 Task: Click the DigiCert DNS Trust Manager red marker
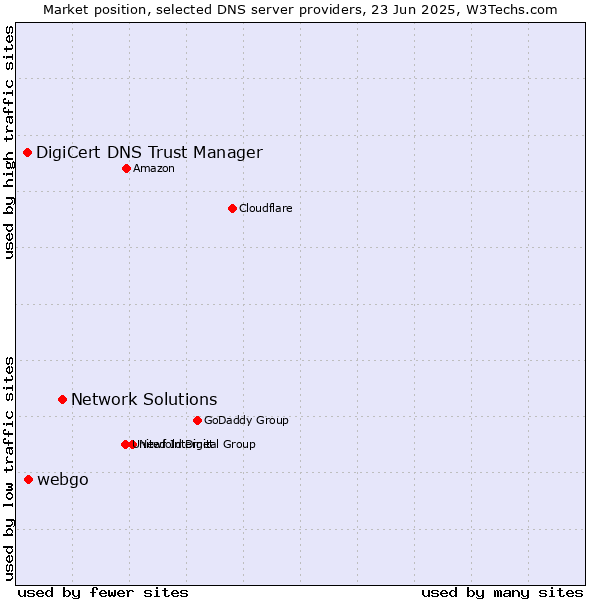28,153
